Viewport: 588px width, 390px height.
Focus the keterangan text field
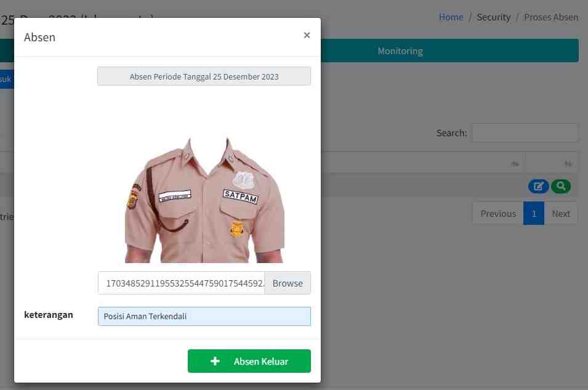click(x=204, y=316)
